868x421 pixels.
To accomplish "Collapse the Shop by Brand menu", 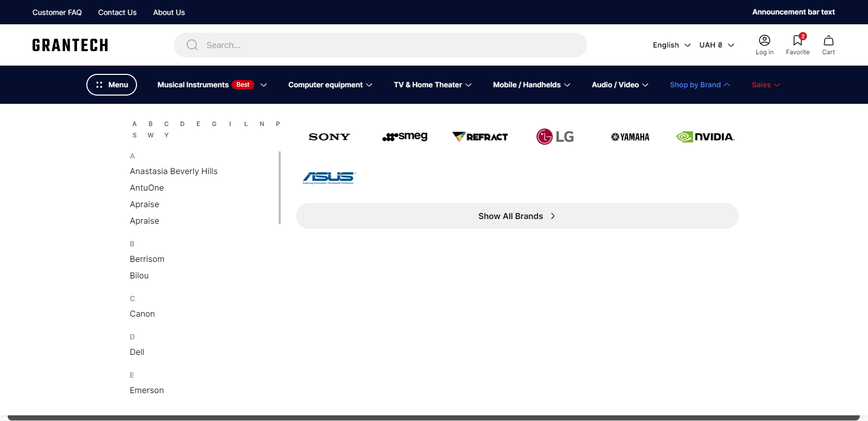I will tap(700, 85).
